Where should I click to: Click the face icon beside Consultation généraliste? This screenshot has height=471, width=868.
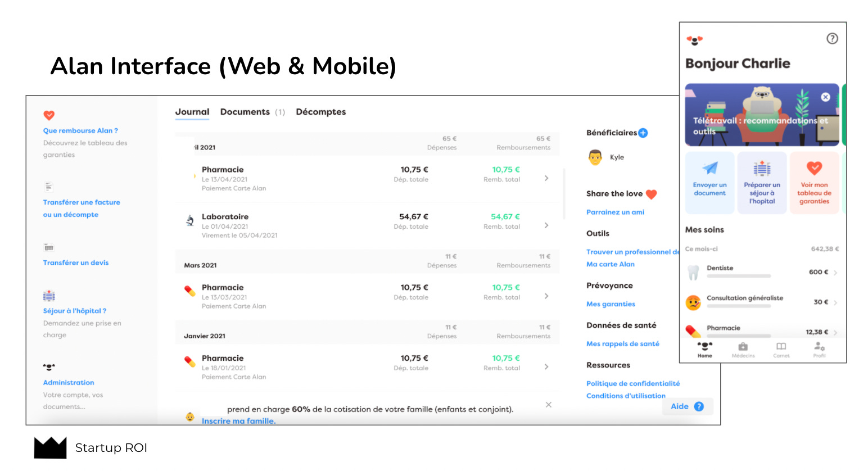pyautogui.click(x=693, y=302)
